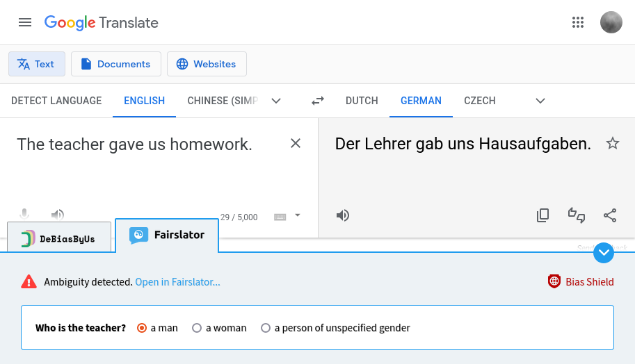Viewport: 635px width, 364px height.
Task: Click the Google Translate logo
Action: tap(102, 23)
